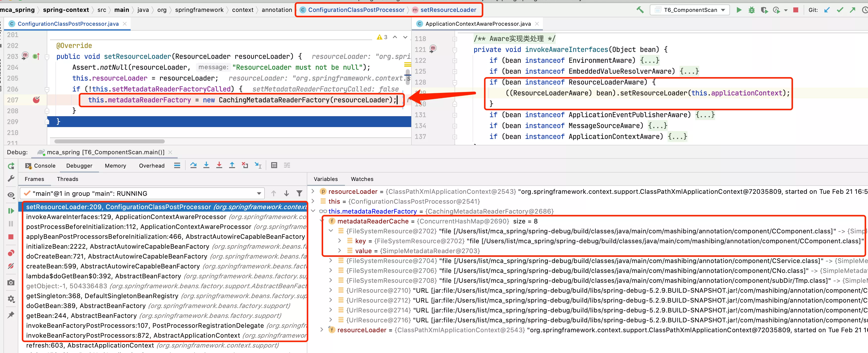The height and width of the screenshot is (353, 868).
Task: Start debugging with the bug icon
Action: click(x=751, y=10)
